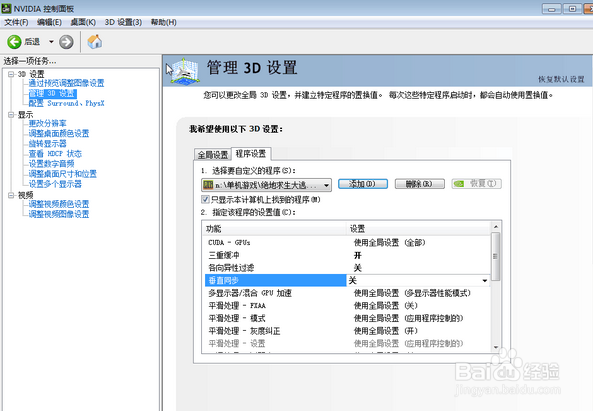Open the 桌面(K) menu
Screen dimensions: 593x411
pyautogui.click(x=83, y=22)
